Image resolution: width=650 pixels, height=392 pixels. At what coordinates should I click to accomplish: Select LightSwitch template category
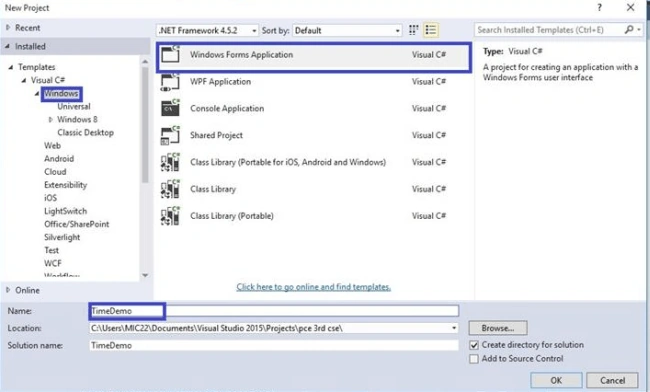pyautogui.click(x=65, y=211)
